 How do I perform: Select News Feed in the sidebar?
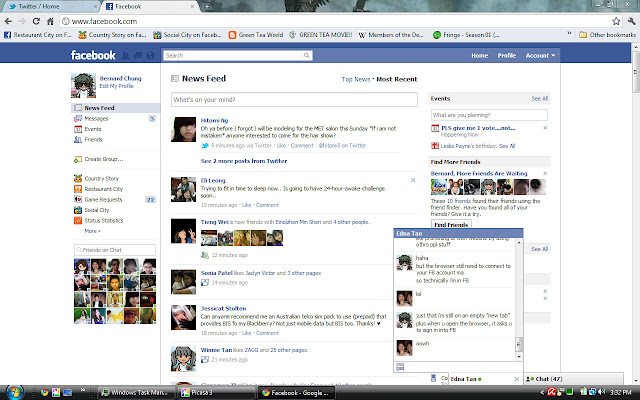[116, 108]
